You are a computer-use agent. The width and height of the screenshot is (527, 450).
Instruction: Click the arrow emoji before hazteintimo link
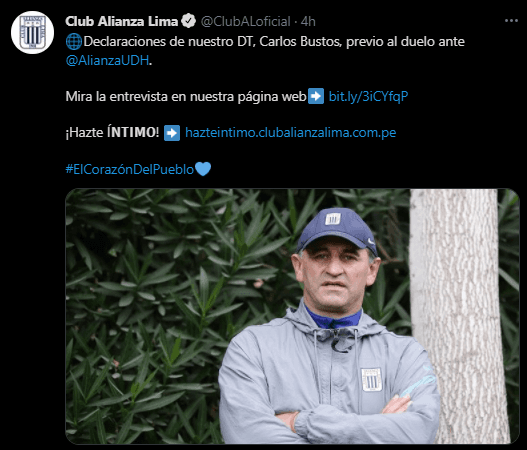point(172,133)
